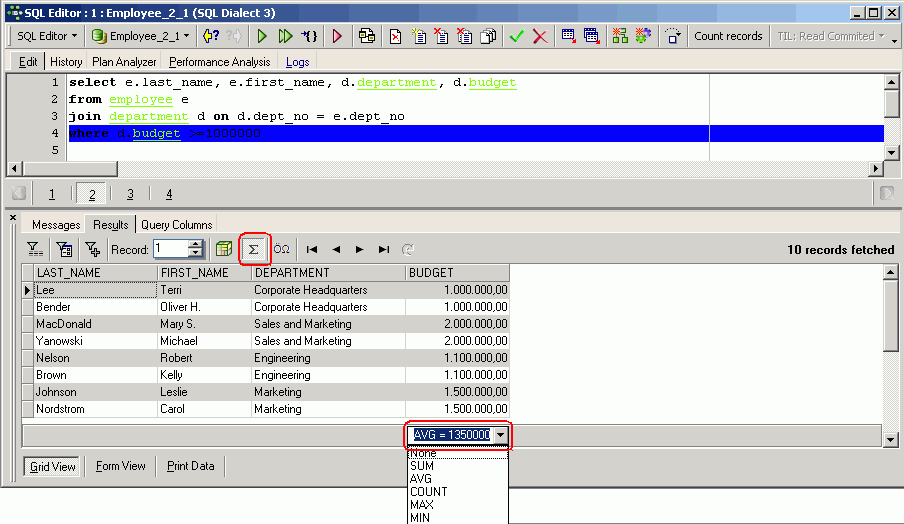Open the AVG = 1350000 aggregate dropdown arrow
Image resolution: width=904 pixels, height=524 pixels.
500,435
